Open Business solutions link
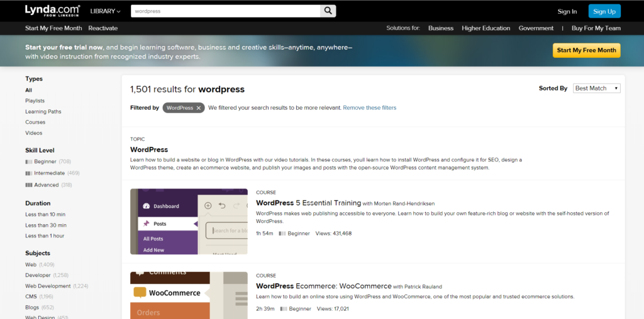This screenshot has height=319, width=644. tap(441, 28)
